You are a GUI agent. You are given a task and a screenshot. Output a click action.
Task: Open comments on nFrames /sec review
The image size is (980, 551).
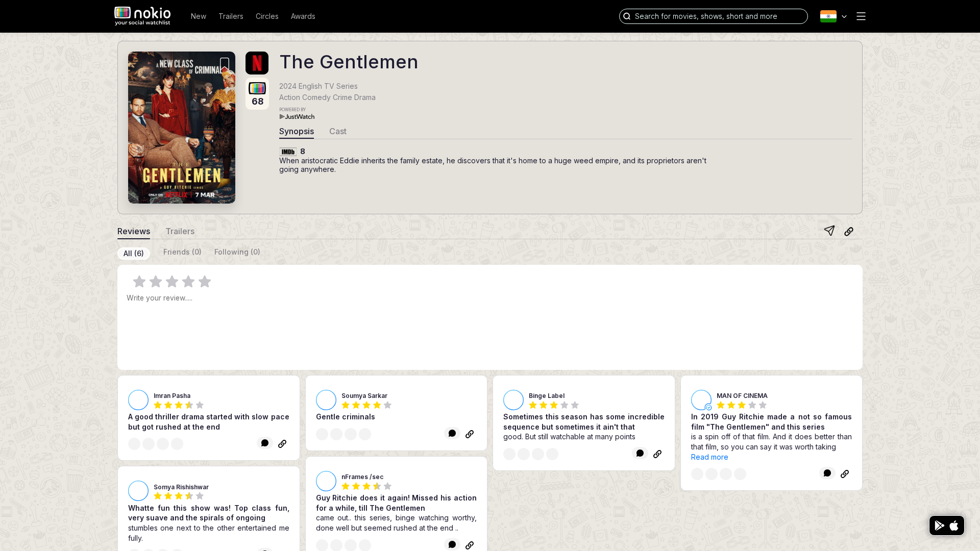(452, 545)
